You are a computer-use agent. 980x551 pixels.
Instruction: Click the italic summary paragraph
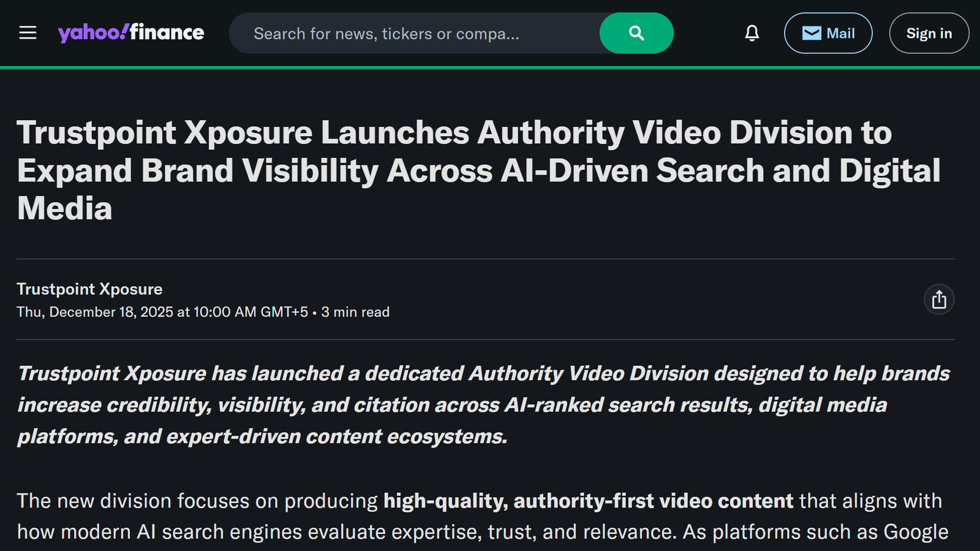484,405
